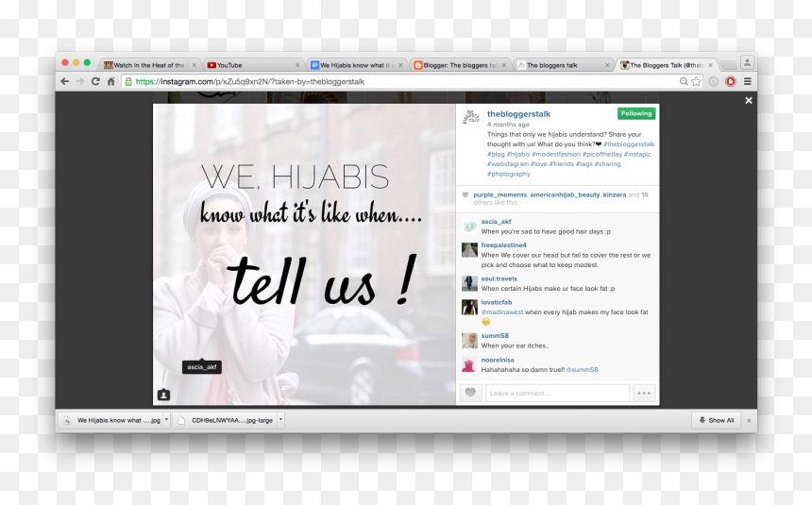Open purple_moments liker link
Image resolution: width=812 pixels, height=505 pixels.
pyautogui.click(x=499, y=194)
